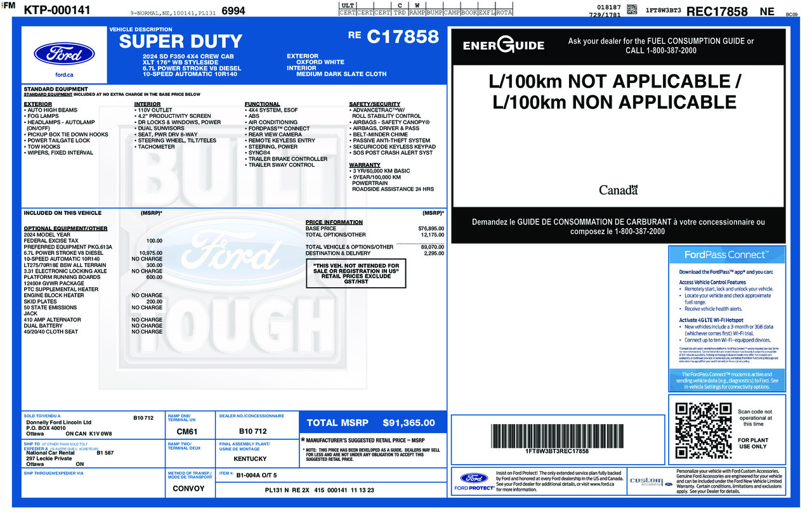Click the Canada wordmark with flag
Viewport: 812px width, 525px height.
(x=618, y=190)
